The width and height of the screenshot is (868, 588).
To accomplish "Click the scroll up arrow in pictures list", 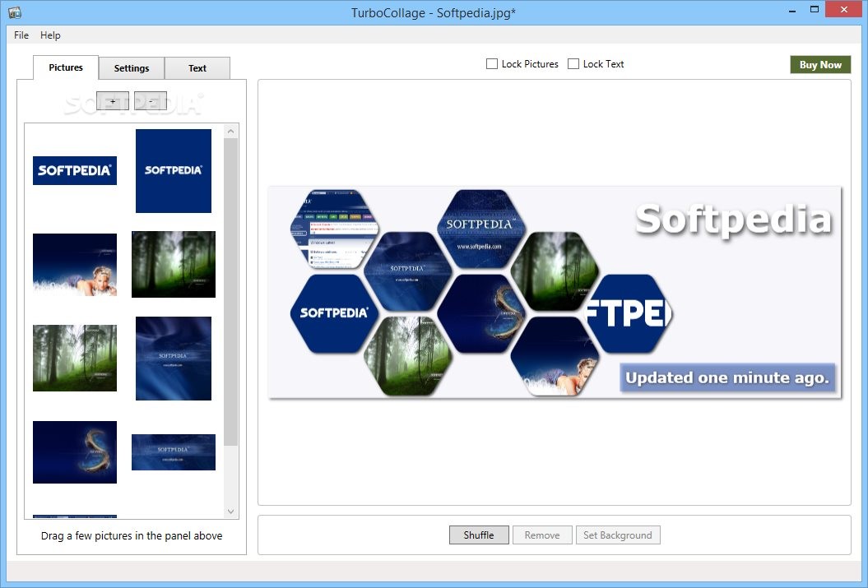I will (231, 131).
